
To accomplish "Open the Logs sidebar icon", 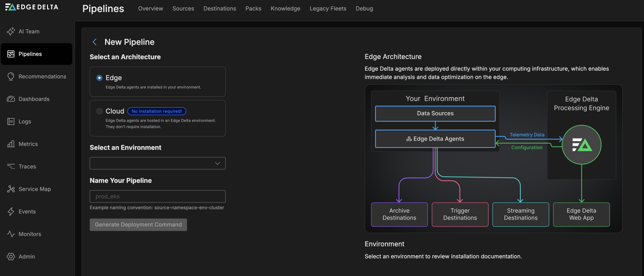I will click(x=11, y=121).
